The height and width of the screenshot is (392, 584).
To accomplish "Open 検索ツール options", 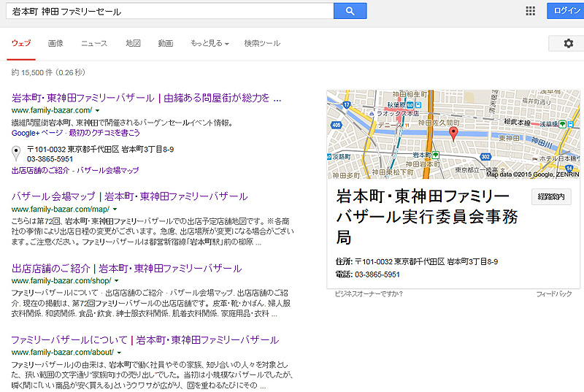I will click(262, 43).
